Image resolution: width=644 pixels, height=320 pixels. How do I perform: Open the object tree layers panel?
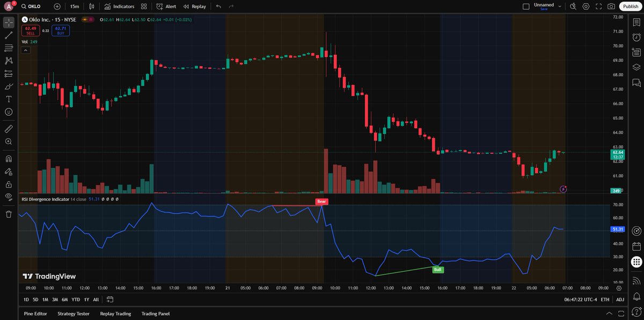tap(636, 67)
